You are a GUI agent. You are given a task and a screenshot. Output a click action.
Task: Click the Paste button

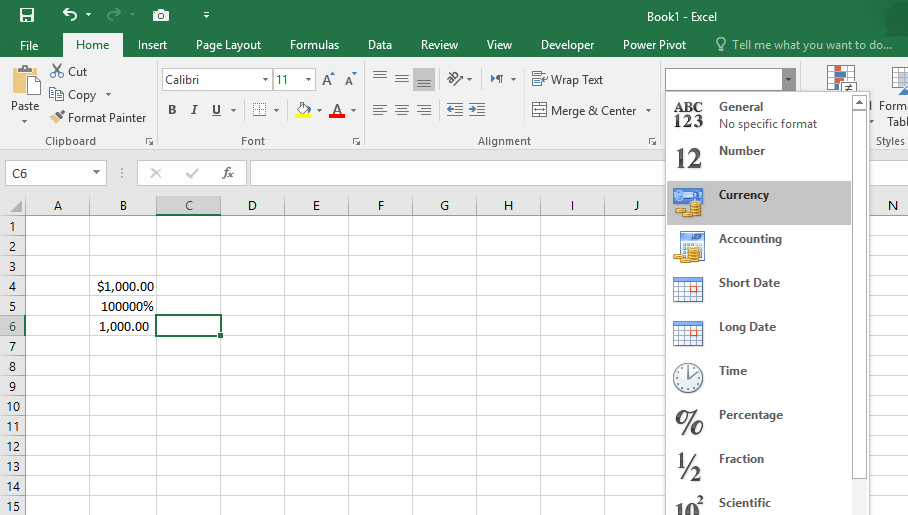pyautogui.click(x=25, y=87)
